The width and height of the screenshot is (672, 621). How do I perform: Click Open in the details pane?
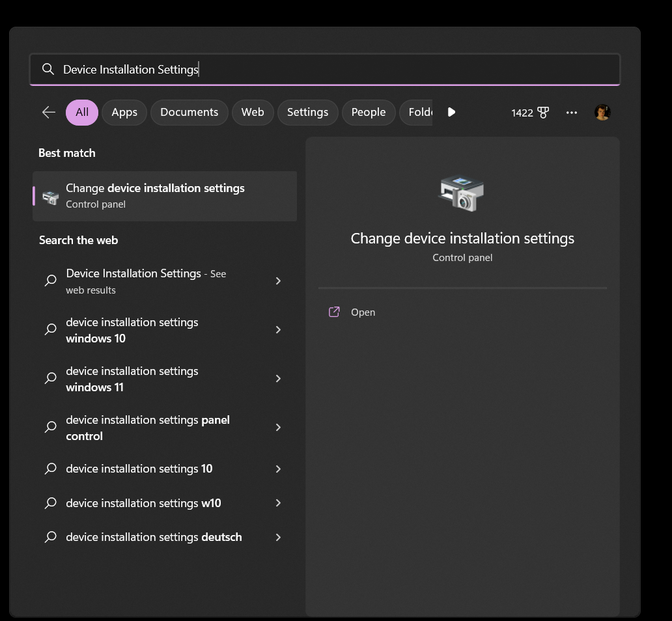(x=363, y=312)
